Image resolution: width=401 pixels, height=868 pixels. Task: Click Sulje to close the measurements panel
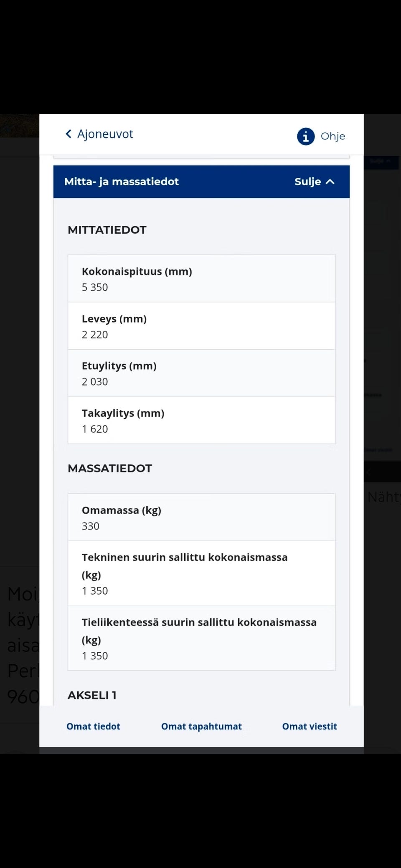[x=308, y=182]
